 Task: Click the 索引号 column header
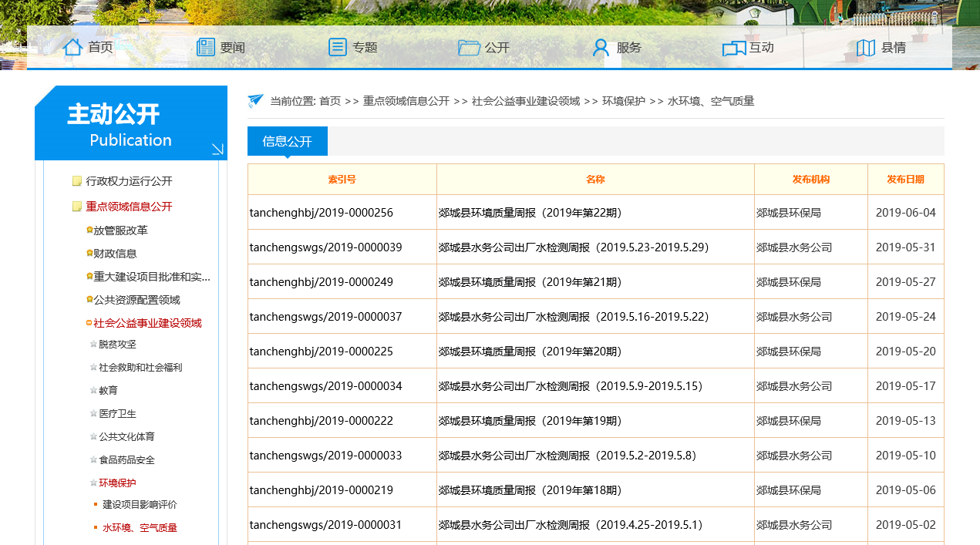pos(342,180)
